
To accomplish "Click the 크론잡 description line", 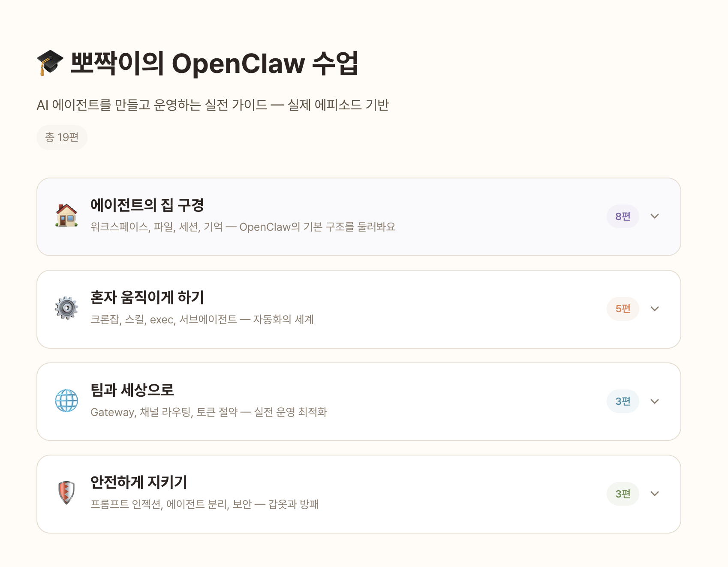I will [x=202, y=320].
